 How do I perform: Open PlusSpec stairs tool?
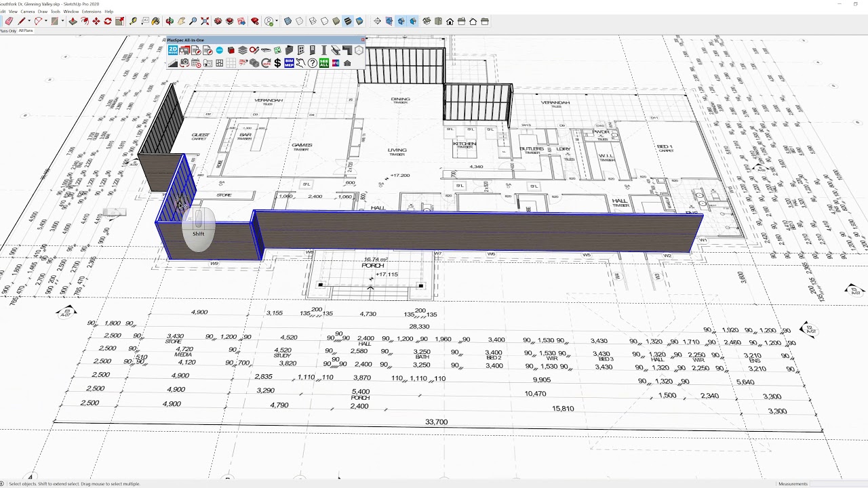pyautogui.click(x=173, y=63)
